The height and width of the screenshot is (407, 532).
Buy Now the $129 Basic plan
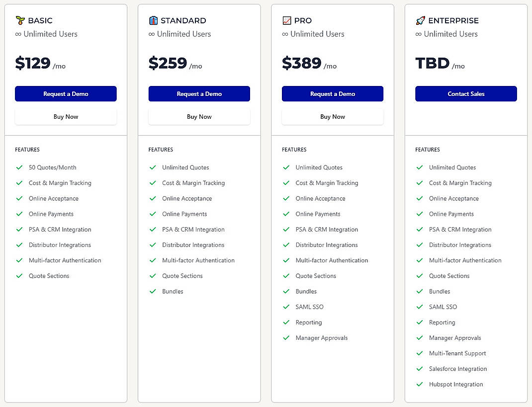point(66,117)
